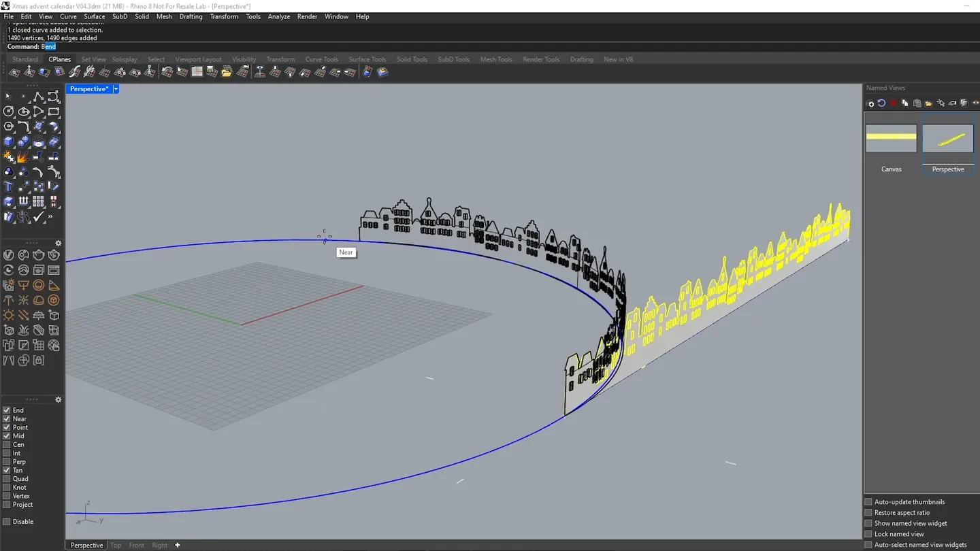Click the Explode tool icon
This screenshot has width=980, height=551.
point(22,156)
